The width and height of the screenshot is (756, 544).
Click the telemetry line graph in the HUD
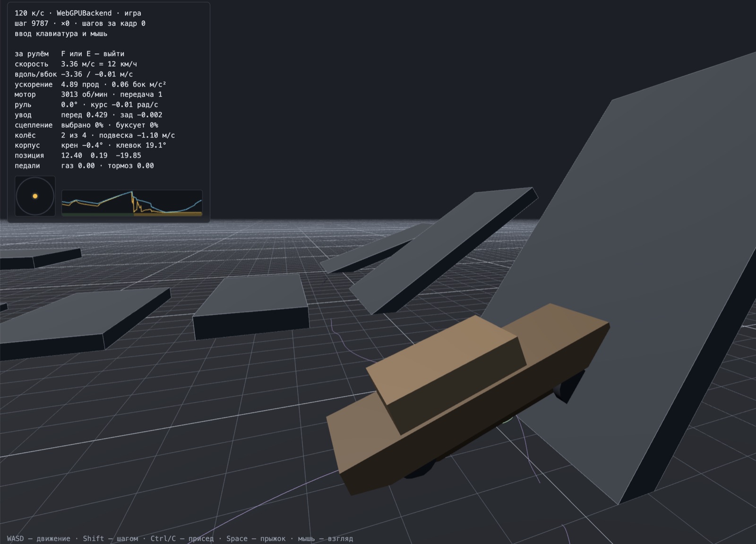point(132,203)
